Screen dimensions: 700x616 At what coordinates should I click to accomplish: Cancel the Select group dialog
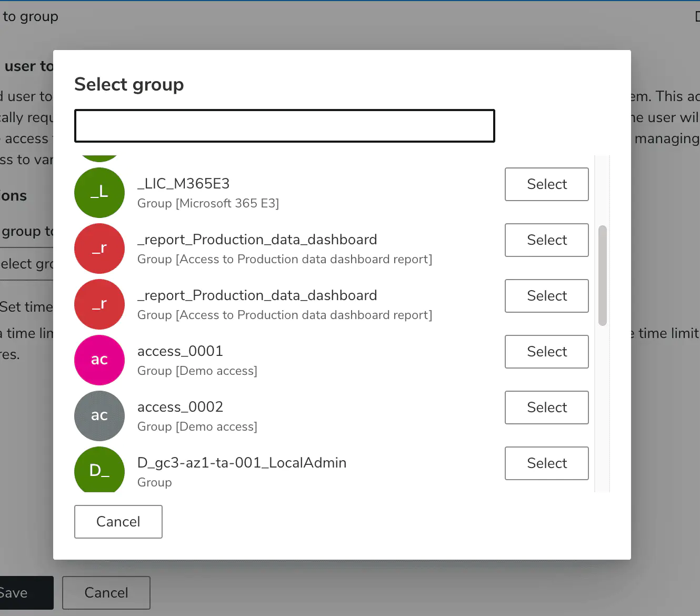(x=118, y=521)
